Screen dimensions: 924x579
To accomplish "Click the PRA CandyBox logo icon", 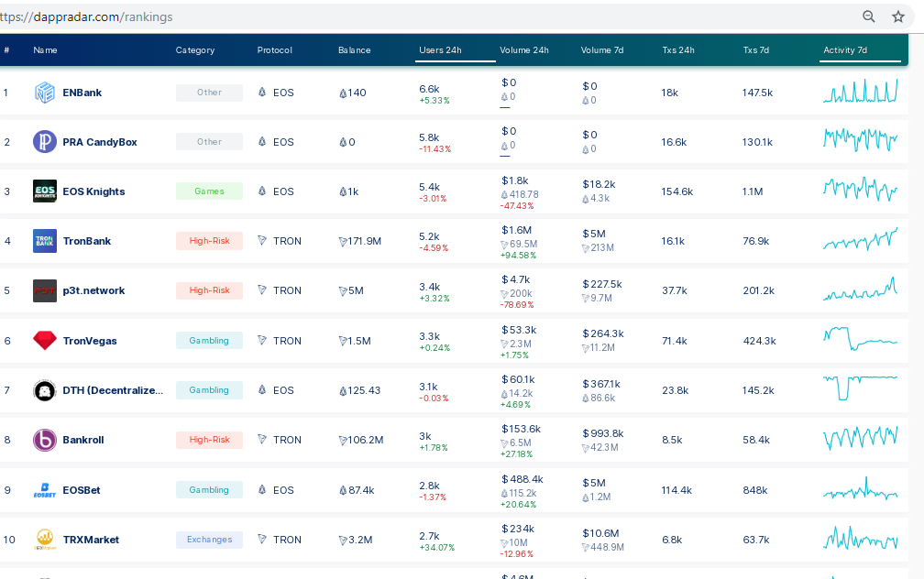I will pyautogui.click(x=45, y=142).
